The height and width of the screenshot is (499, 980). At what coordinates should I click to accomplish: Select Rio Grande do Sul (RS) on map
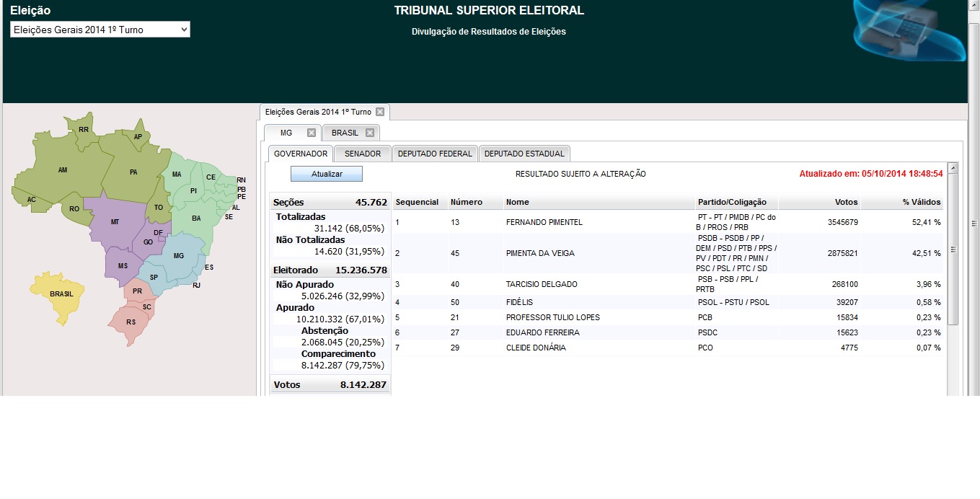pos(131,322)
